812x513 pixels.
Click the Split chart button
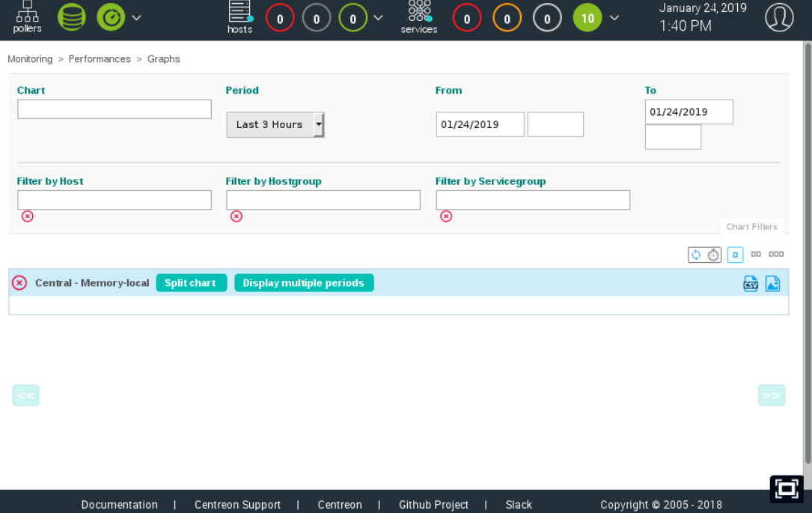pos(191,283)
